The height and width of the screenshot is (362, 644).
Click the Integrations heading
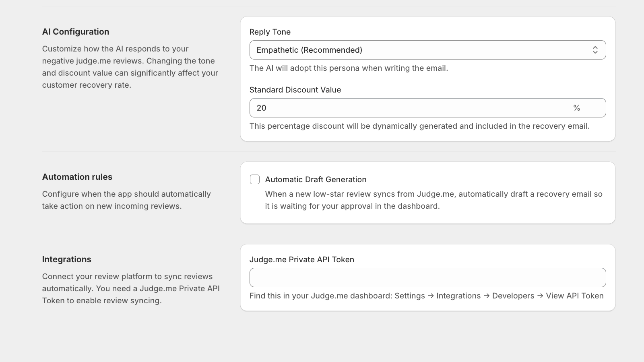(67, 259)
